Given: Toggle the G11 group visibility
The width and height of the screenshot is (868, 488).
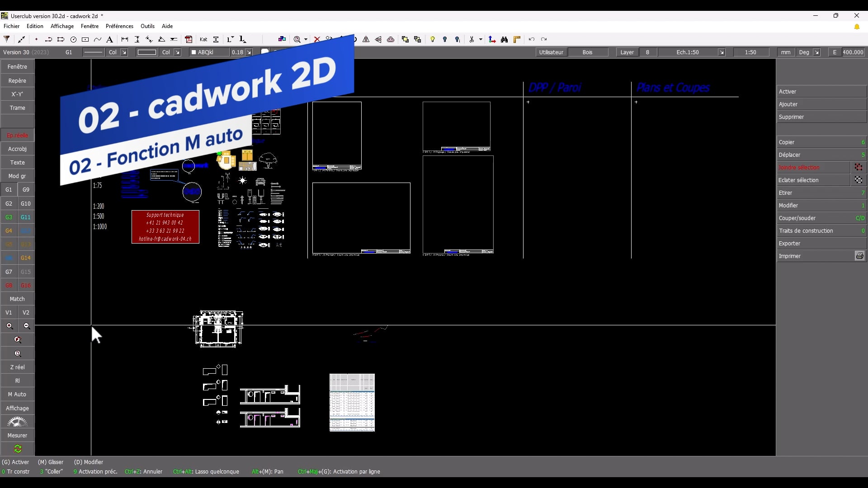Looking at the screenshot, I should pos(26,217).
